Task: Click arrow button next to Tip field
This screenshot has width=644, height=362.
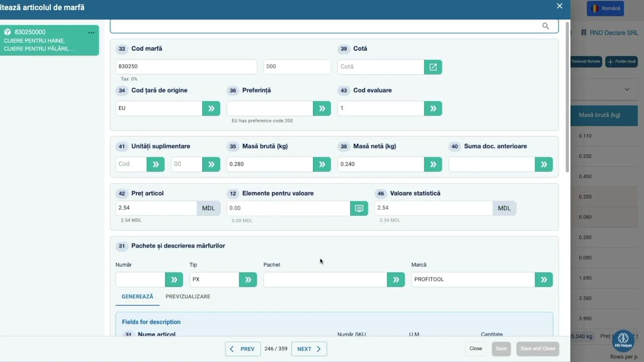Action: click(x=248, y=280)
